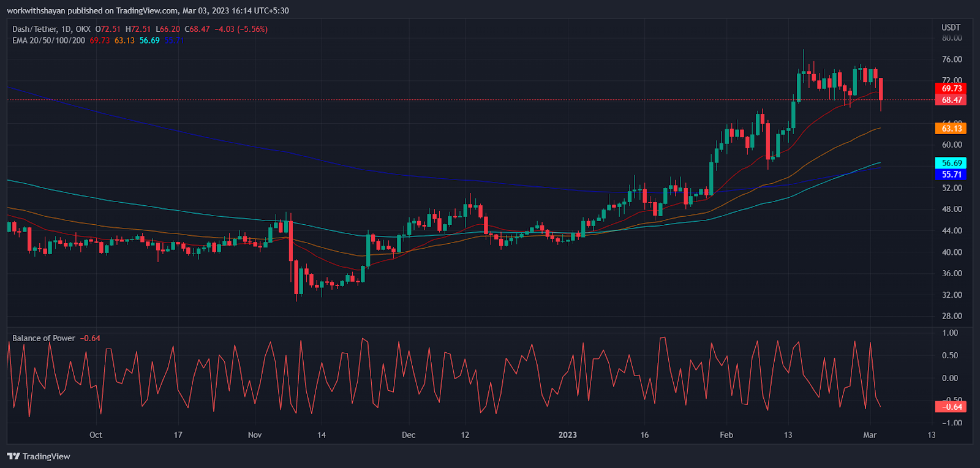Click the Nov label on time axis

pos(255,435)
